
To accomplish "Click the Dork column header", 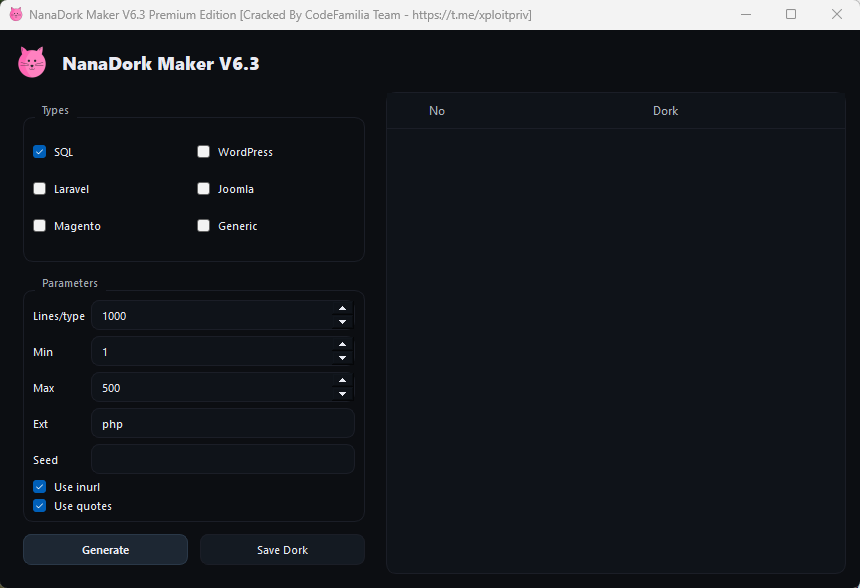I will pos(665,111).
